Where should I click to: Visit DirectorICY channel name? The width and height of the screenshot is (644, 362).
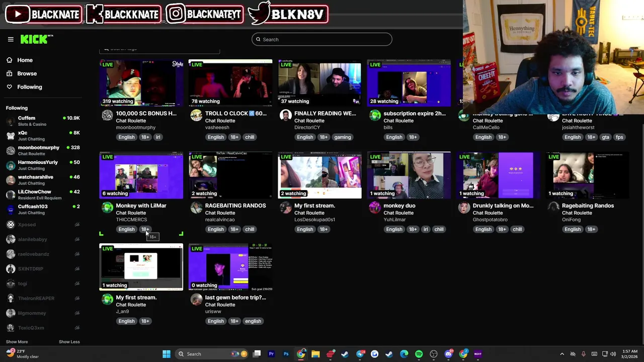[307, 128]
